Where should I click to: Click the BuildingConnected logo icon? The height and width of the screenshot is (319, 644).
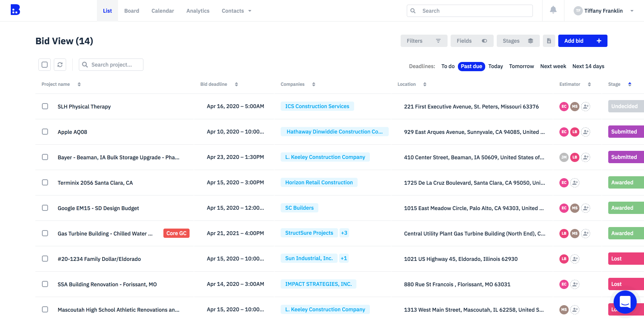[15, 10]
